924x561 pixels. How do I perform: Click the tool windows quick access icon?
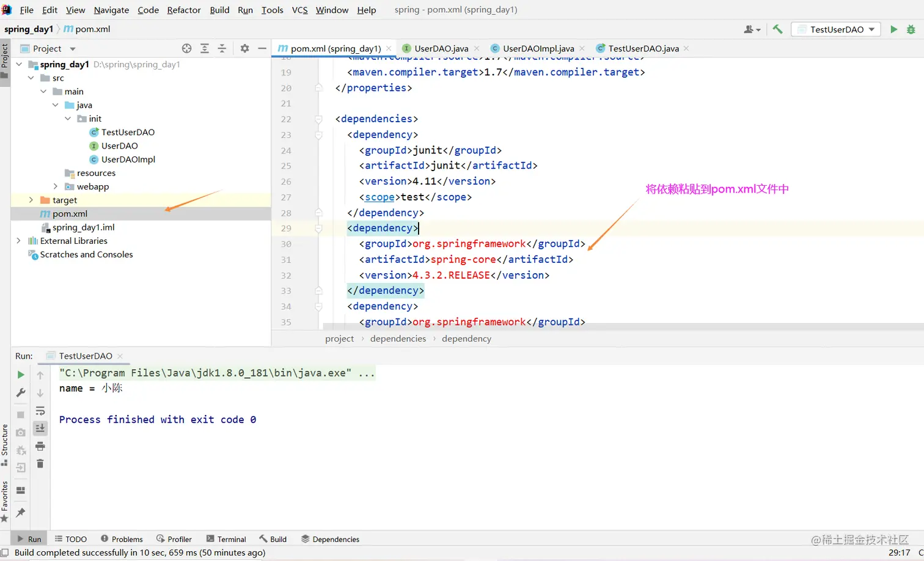[5, 552]
